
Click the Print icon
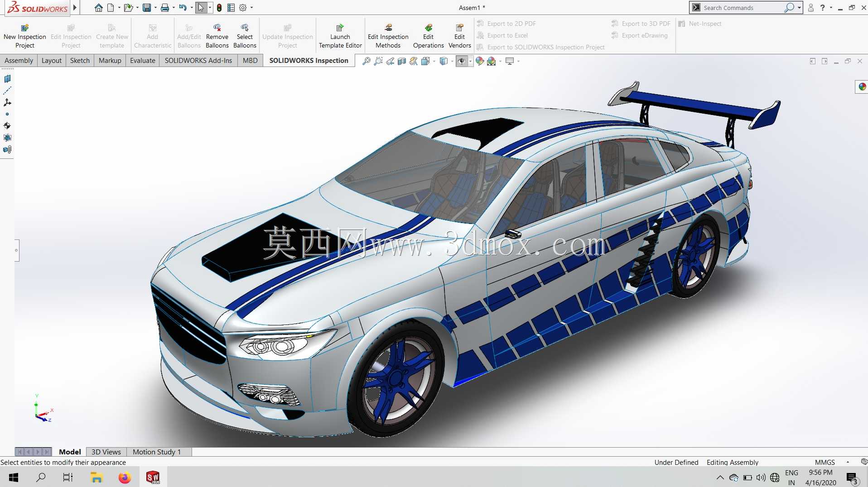pos(164,8)
